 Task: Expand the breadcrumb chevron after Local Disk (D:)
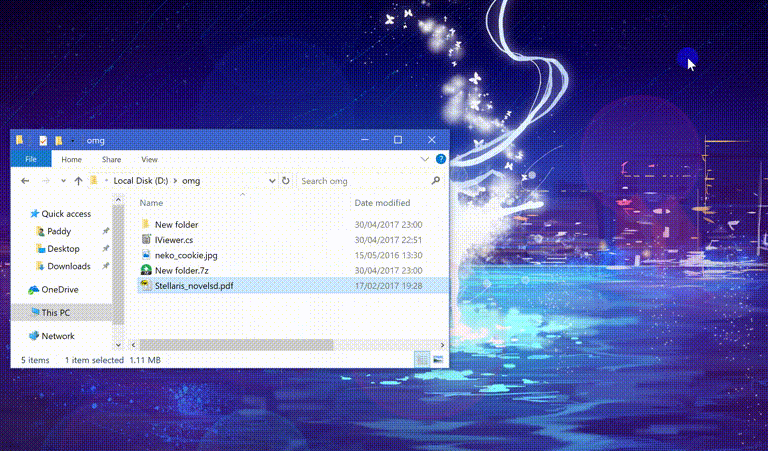(175, 181)
